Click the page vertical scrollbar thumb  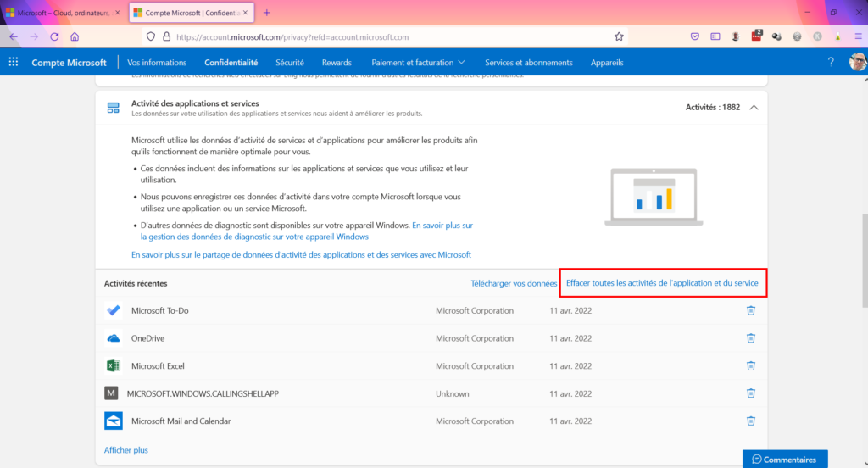click(x=865, y=260)
